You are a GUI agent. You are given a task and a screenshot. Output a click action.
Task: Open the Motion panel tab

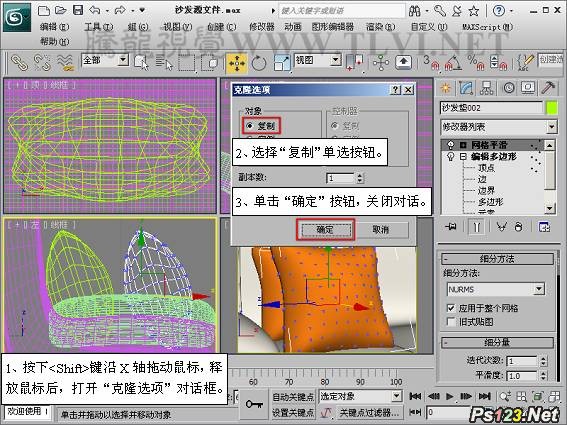click(509, 88)
